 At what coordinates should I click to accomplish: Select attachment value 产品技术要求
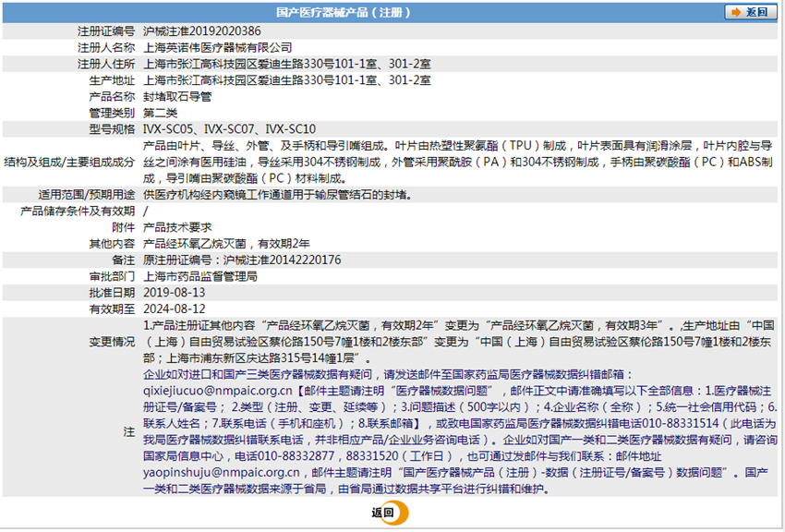pyautogui.click(x=177, y=227)
